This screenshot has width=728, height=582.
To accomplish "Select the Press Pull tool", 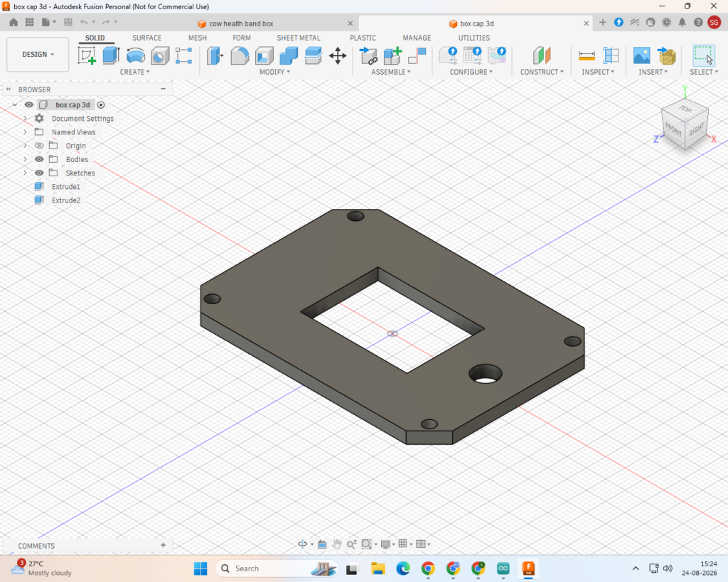I will point(215,55).
